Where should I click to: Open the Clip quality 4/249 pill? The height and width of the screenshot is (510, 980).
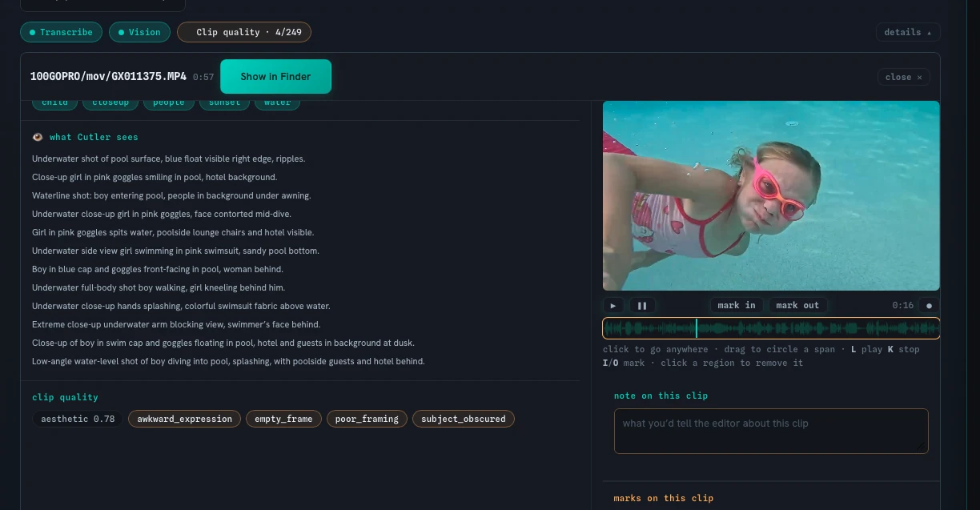point(244,32)
